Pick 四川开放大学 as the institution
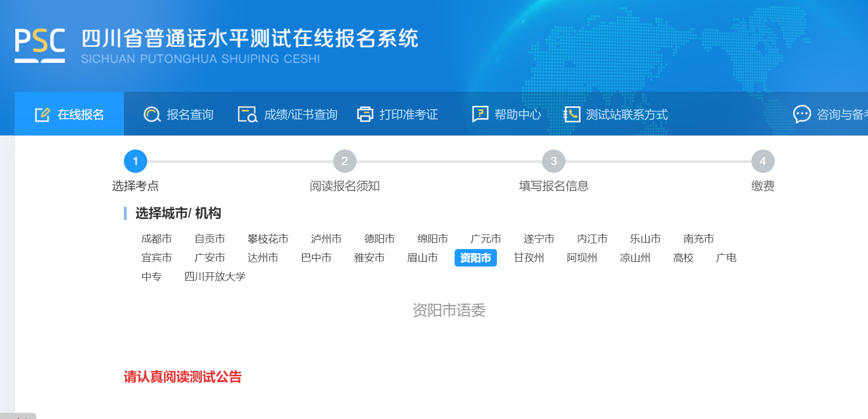The width and height of the screenshot is (868, 419). tap(215, 277)
